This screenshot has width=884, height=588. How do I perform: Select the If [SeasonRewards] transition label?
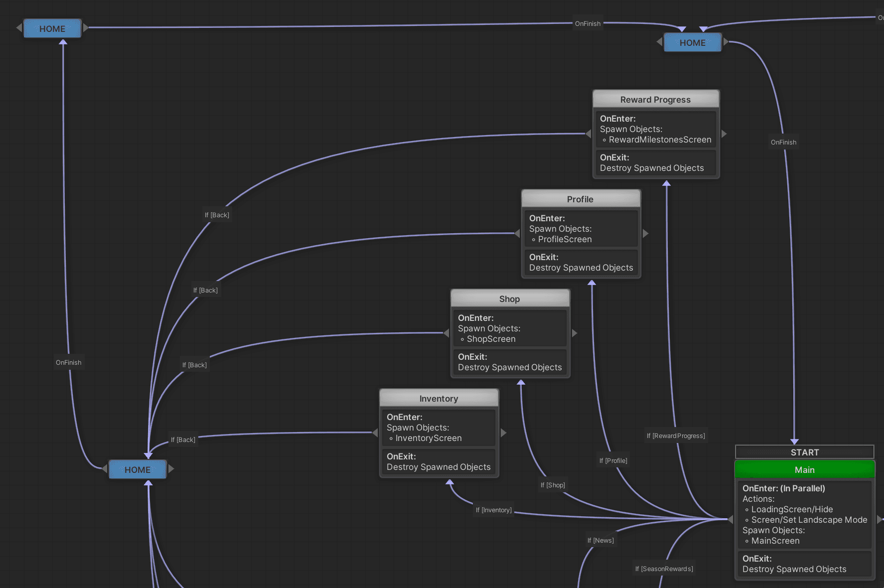click(x=664, y=569)
